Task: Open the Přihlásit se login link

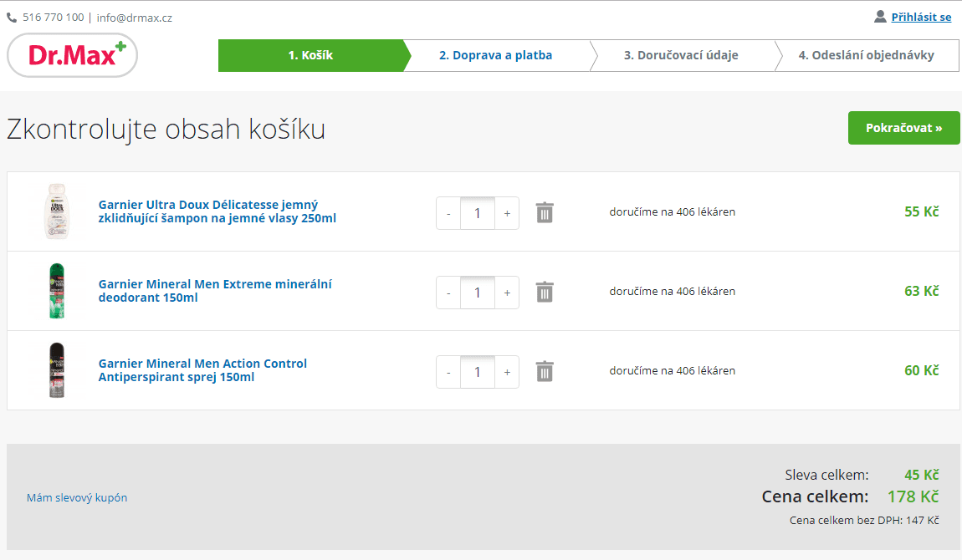Action: click(921, 18)
